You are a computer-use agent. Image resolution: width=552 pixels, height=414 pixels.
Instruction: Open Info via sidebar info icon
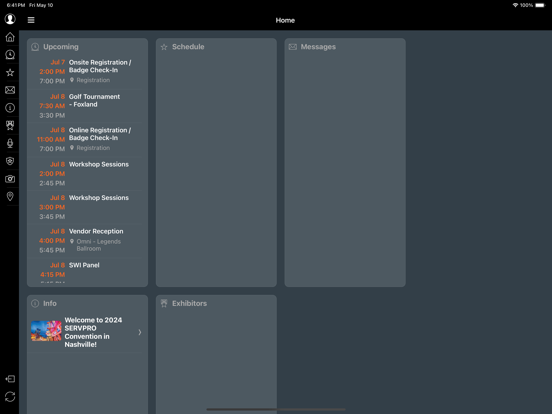tap(10, 108)
